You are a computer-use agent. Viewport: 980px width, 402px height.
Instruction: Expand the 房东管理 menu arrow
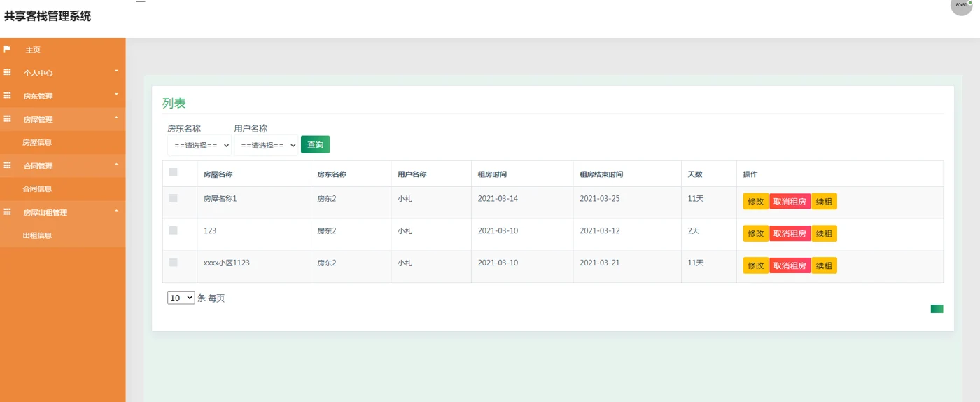tap(117, 94)
